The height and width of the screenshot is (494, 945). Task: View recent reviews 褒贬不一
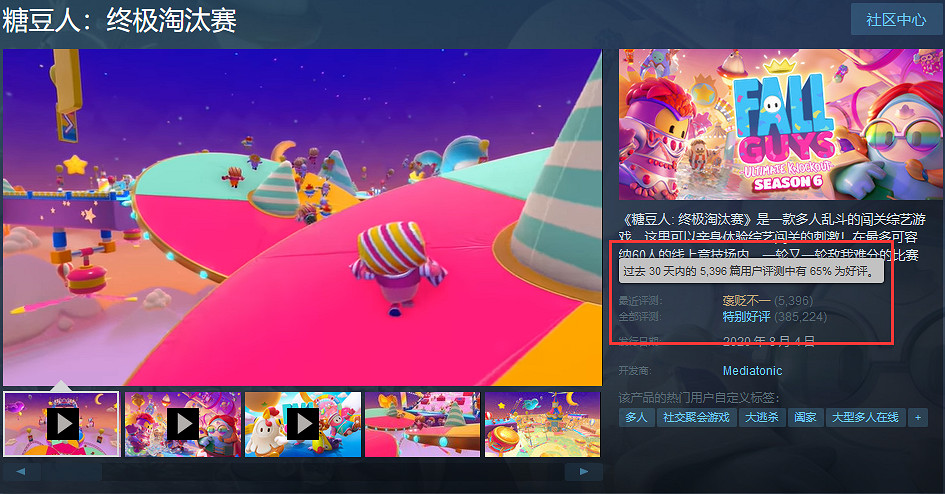pyautogui.click(x=746, y=300)
